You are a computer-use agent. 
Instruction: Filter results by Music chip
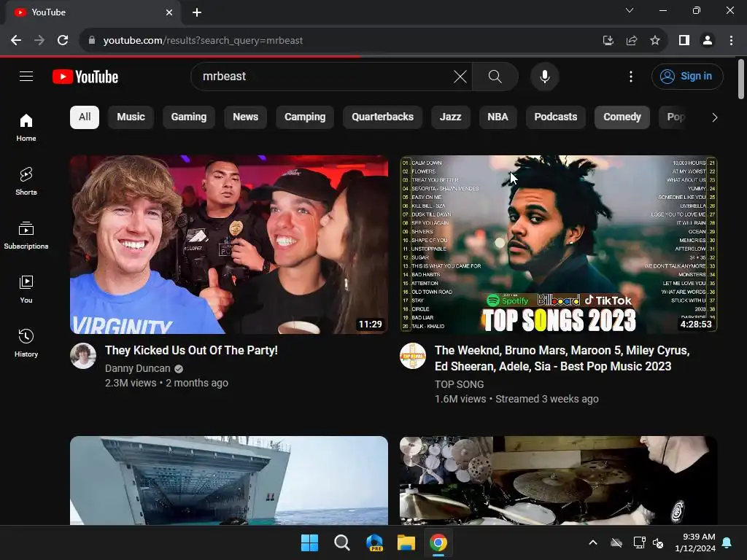[131, 117]
